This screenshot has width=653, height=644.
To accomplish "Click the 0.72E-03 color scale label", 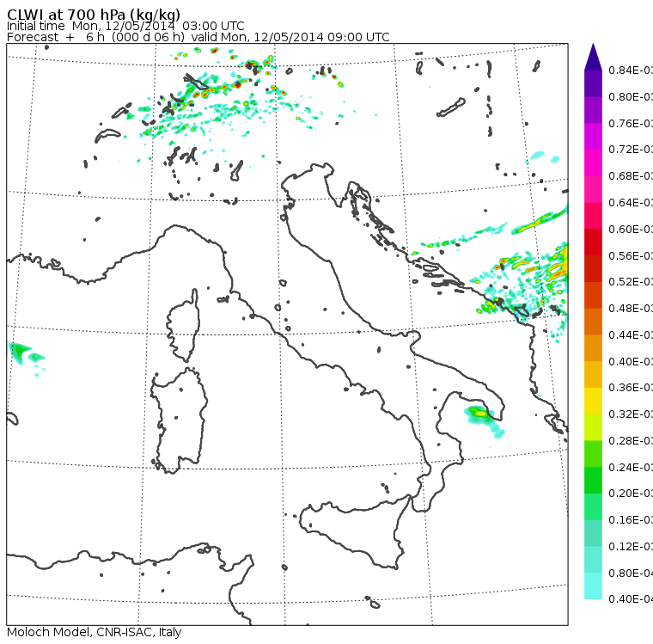I will (630, 150).
